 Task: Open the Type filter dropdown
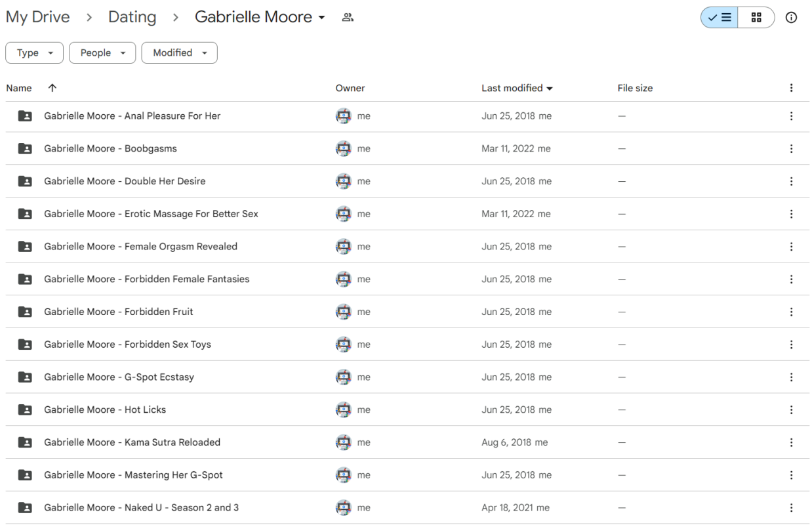[34, 52]
